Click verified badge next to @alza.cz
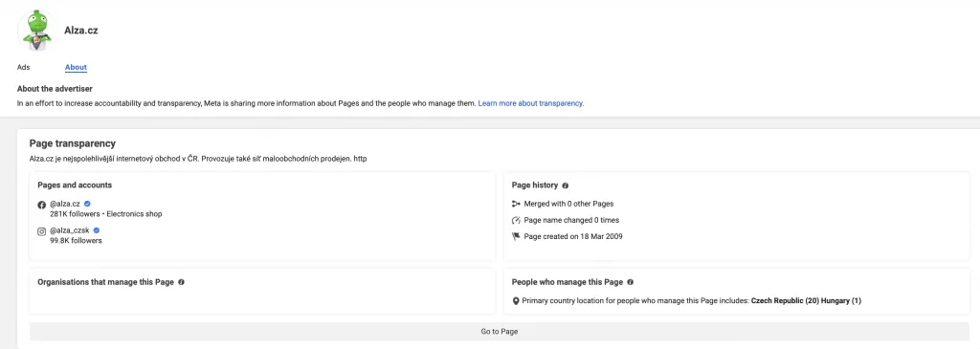Image resolution: width=980 pixels, height=349 pixels. click(x=87, y=204)
